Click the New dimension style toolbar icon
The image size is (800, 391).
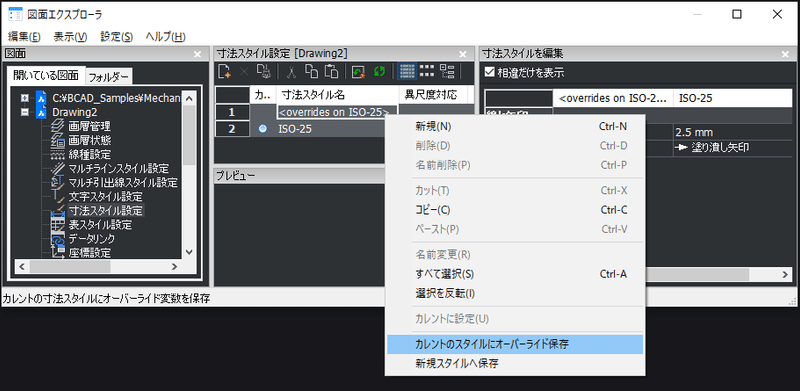[225, 72]
